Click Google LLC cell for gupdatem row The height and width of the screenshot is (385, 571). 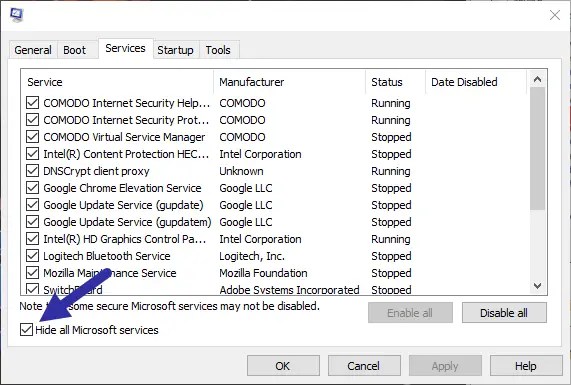246,222
